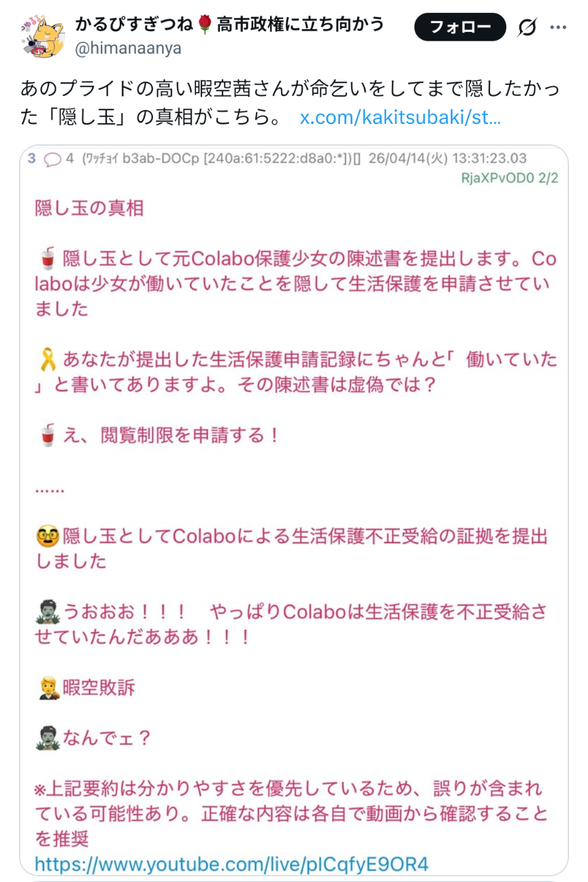The image size is (588, 882).
Task: Click the rose emoji in the display name
Action: [205, 25]
